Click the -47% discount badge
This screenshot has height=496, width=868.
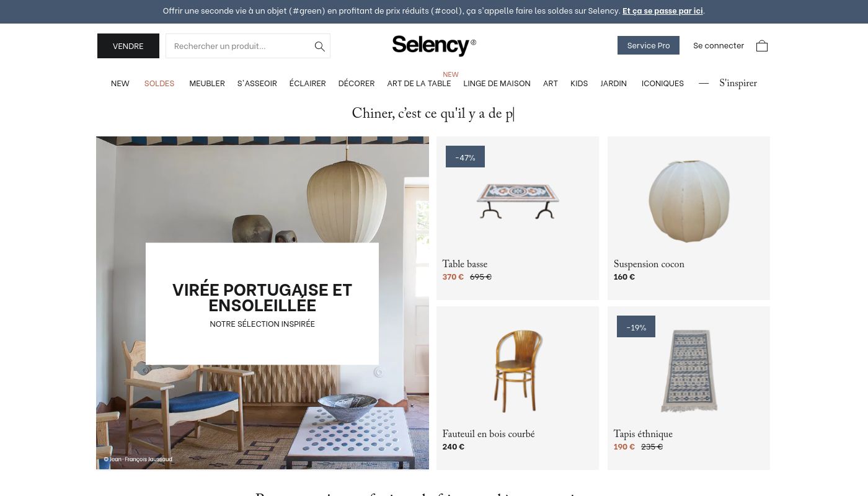[465, 157]
